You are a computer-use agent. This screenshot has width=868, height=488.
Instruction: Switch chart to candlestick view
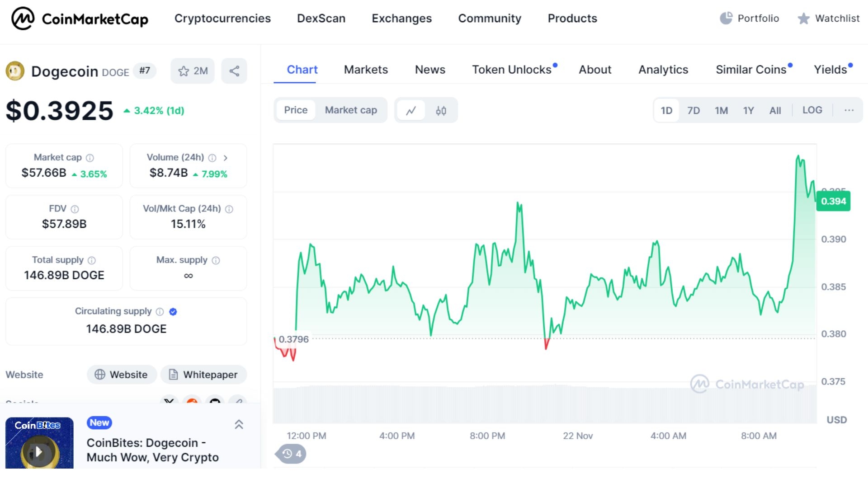[441, 110]
